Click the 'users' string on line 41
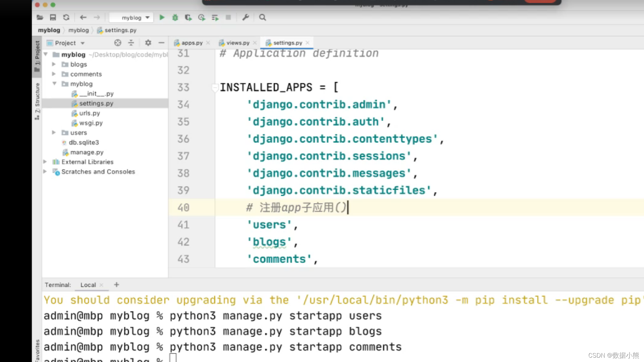 click(269, 225)
